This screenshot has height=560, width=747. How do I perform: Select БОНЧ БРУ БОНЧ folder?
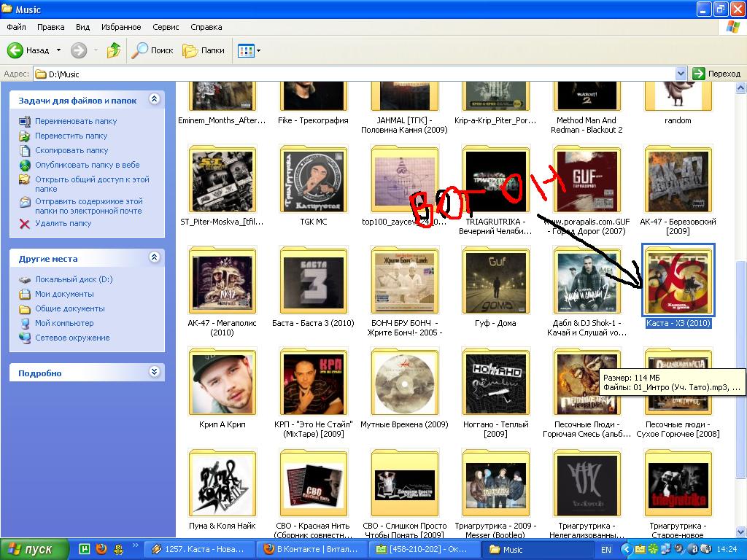coord(404,281)
